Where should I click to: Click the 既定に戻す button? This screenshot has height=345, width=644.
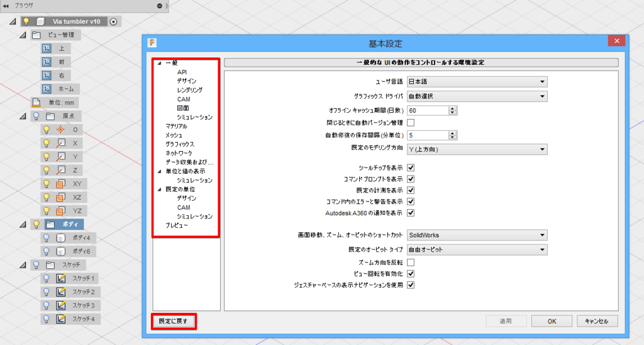pyautogui.click(x=174, y=321)
